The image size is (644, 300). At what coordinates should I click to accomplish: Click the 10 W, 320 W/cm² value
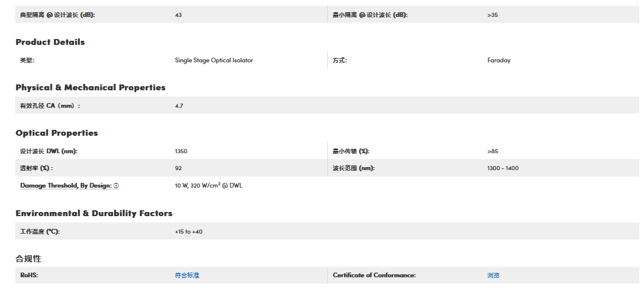click(208, 186)
